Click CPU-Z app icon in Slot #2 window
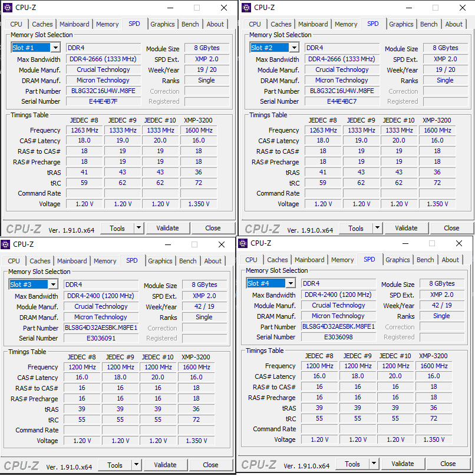Image resolution: width=475 pixels, height=476 pixels. pyautogui.click(x=246, y=8)
